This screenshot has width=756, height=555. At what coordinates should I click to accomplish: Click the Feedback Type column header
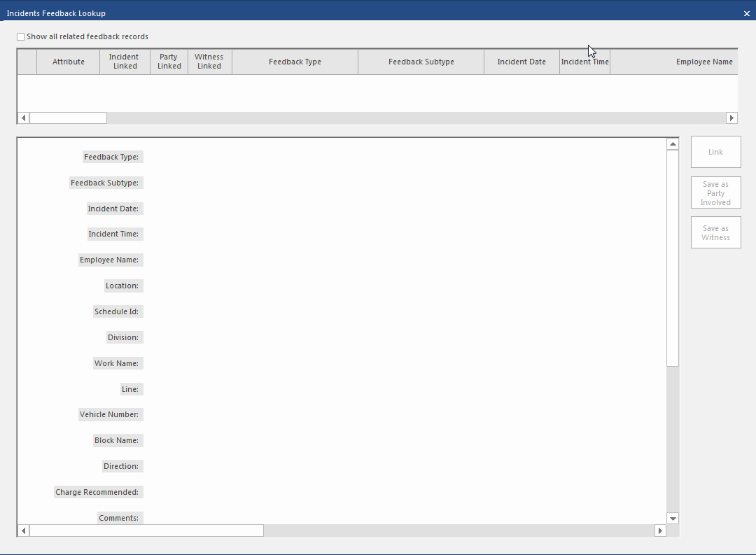294,62
